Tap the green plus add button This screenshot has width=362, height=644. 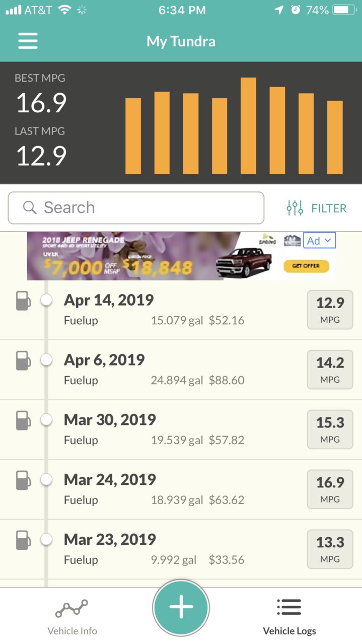[181, 608]
